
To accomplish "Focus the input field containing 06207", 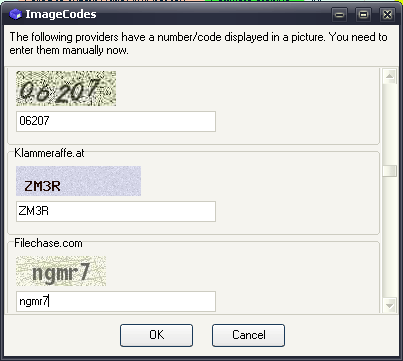I will 116,121.
